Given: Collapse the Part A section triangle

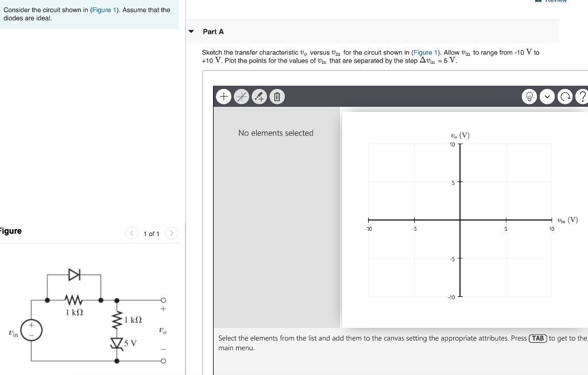Looking at the screenshot, I should pos(191,32).
